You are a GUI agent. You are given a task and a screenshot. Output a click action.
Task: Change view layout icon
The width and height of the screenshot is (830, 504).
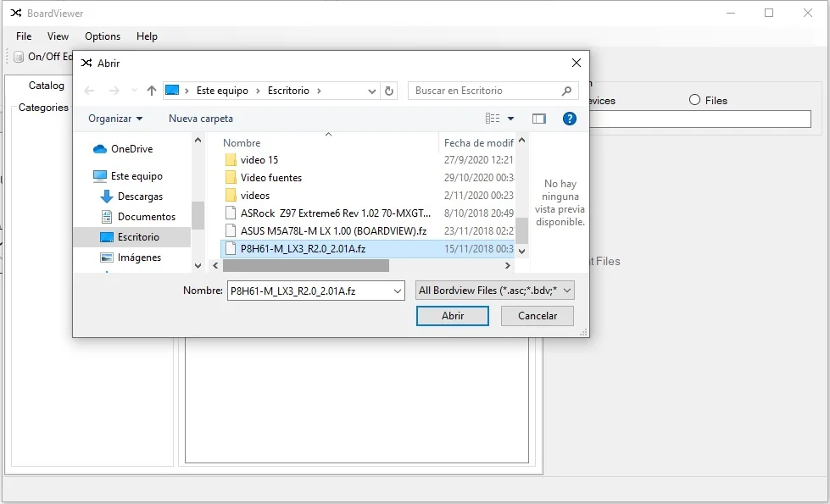[x=493, y=119]
